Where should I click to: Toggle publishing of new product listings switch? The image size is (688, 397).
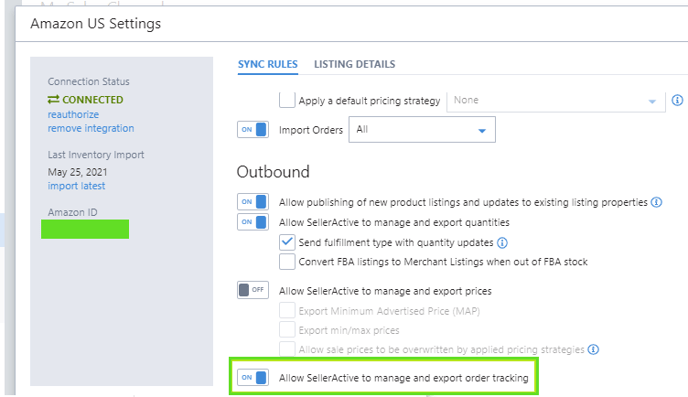click(253, 202)
